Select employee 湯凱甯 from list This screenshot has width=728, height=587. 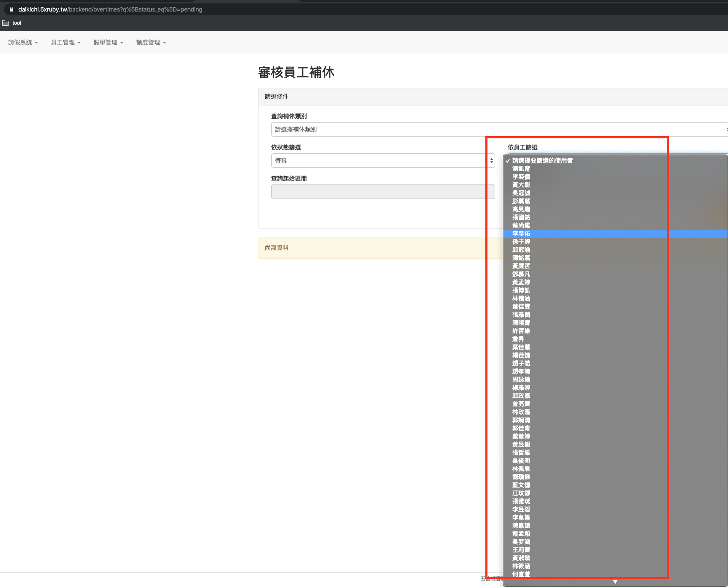click(x=615, y=169)
